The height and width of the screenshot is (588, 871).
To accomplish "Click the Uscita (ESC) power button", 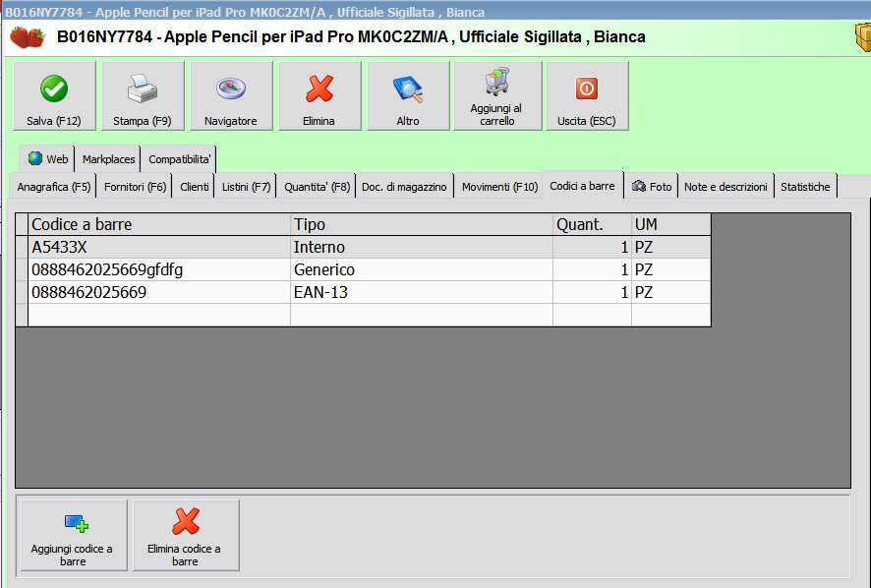I will [587, 96].
